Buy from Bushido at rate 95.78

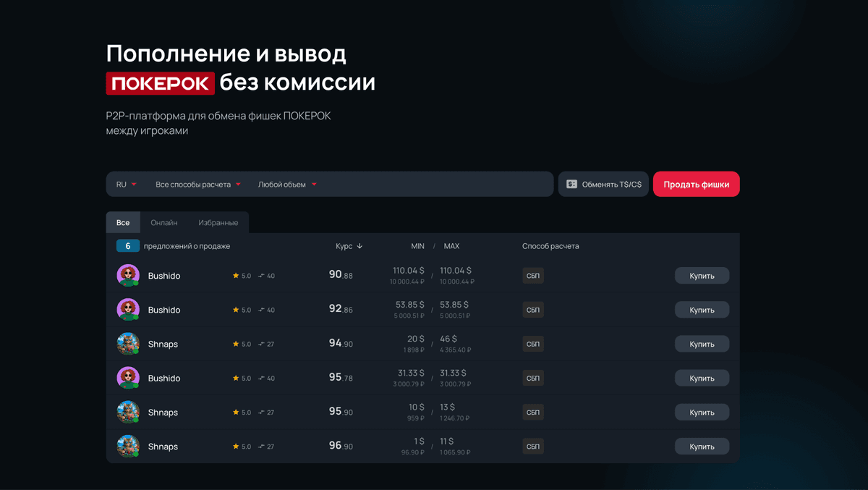tap(702, 378)
